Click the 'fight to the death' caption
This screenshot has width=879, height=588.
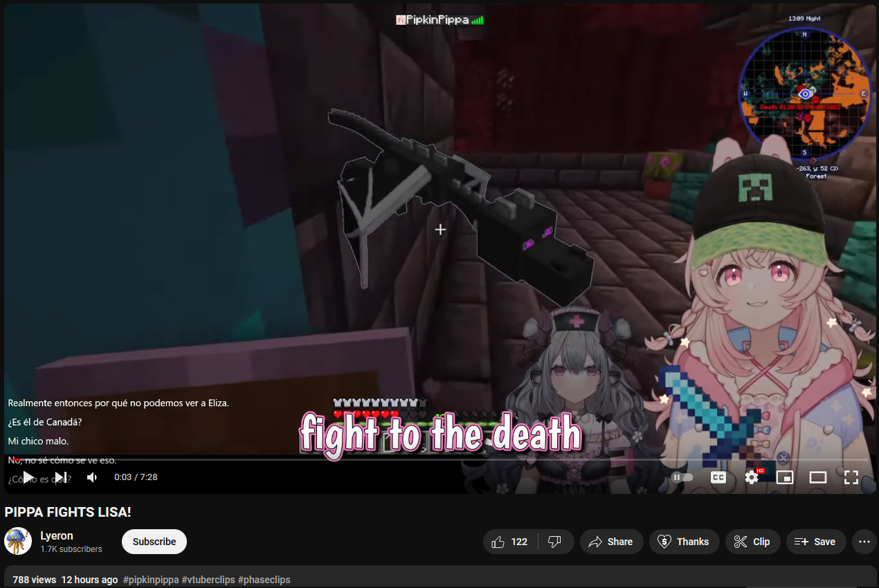pyautogui.click(x=440, y=434)
